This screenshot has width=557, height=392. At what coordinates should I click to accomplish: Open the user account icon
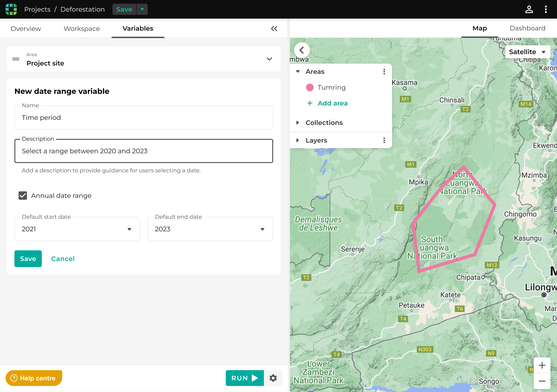529,9
